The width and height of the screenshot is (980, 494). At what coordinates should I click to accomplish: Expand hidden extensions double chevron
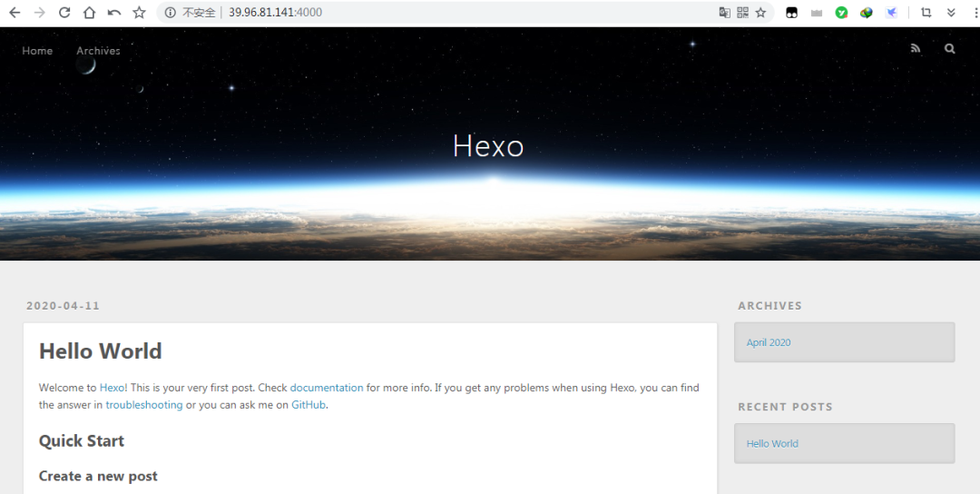pos(951,13)
